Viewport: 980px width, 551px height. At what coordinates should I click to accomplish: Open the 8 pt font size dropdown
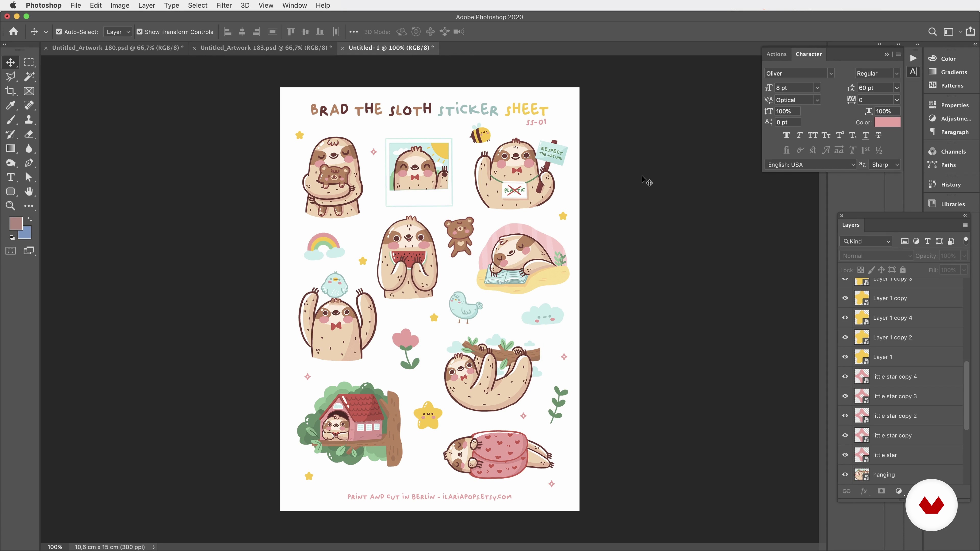817,88
